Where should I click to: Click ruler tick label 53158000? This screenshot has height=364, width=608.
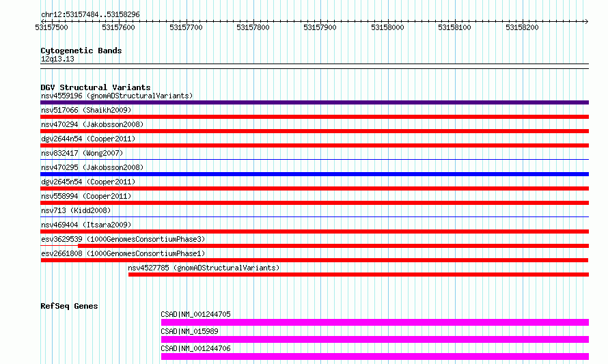(387, 27)
